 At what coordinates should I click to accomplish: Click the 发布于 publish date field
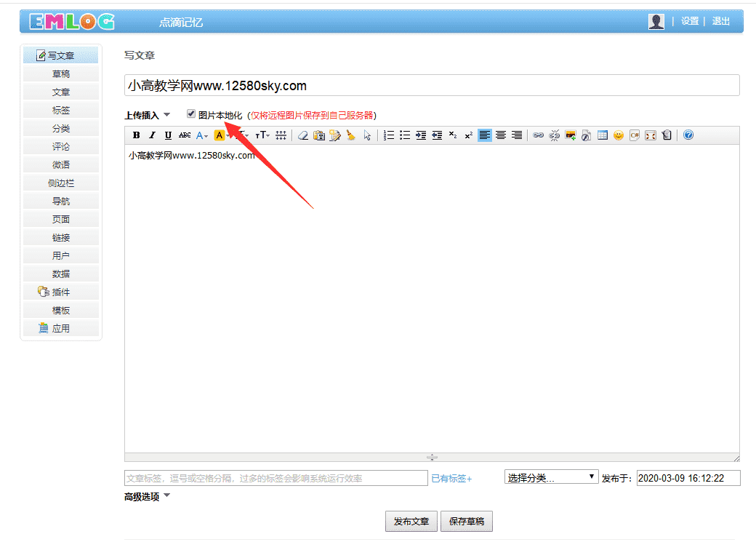click(x=688, y=478)
